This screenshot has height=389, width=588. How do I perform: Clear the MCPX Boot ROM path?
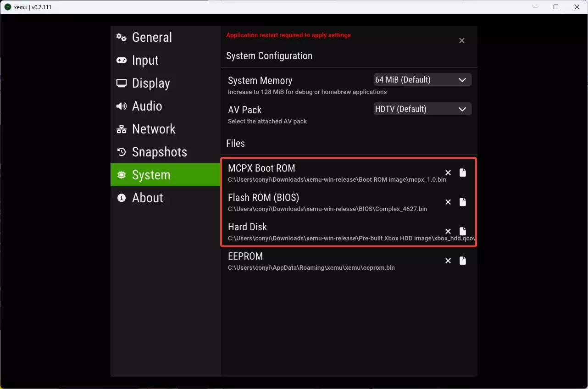pyautogui.click(x=448, y=172)
